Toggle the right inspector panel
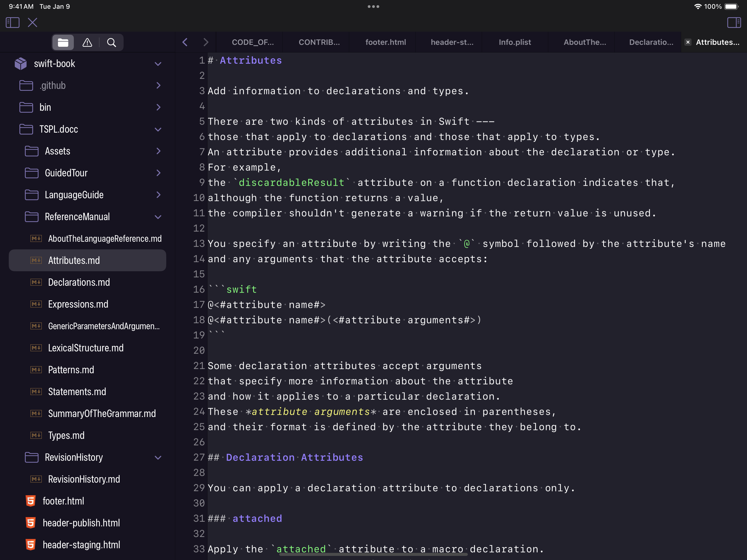Image resolution: width=747 pixels, height=560 pixels. [x=734, y=23]
